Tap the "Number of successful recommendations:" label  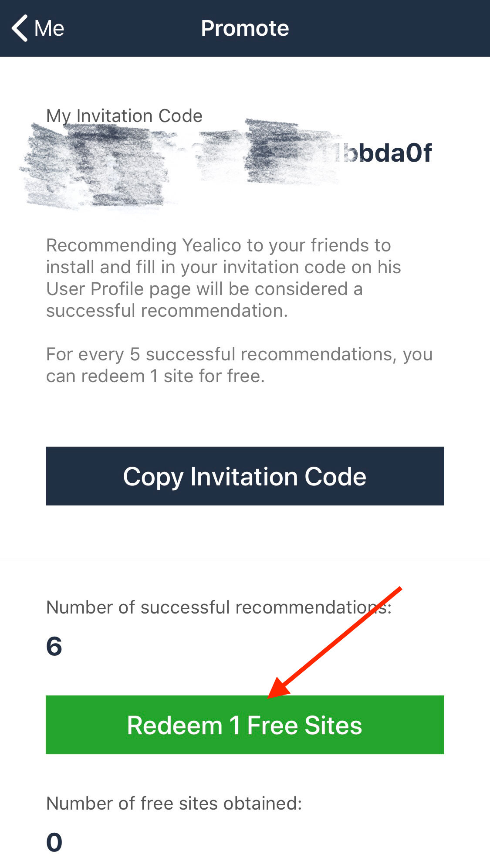click(x=218, y=607)
